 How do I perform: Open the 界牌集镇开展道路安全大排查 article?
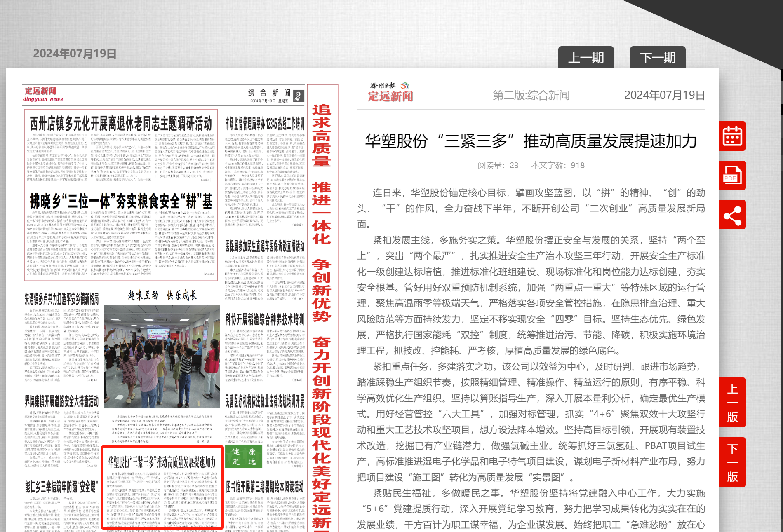tap(61, 401)
